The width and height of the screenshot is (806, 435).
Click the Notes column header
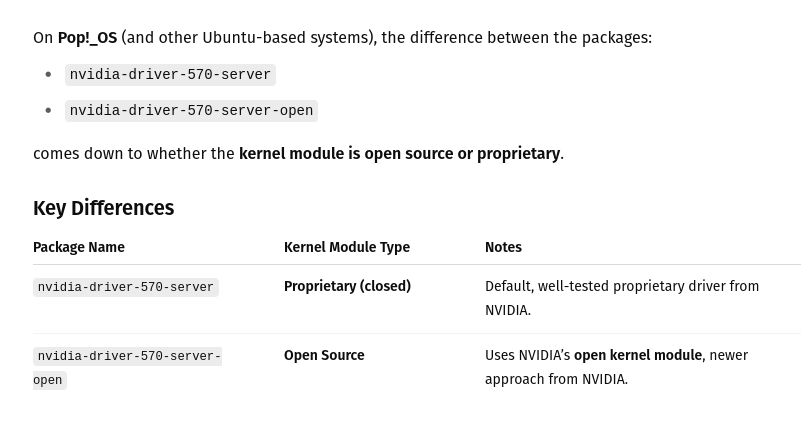[503, 247]
